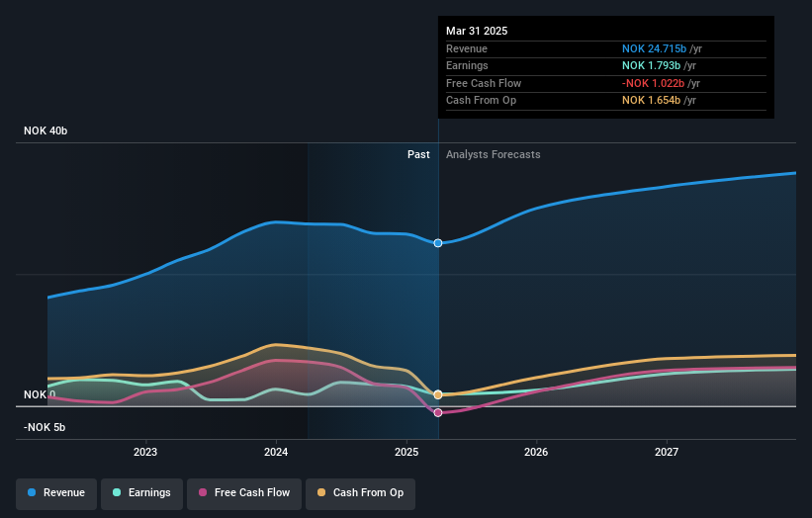This screenshot has height=518, width=812.
Task: Click the teal Earnings legend dot
Action: coord(117,492)
